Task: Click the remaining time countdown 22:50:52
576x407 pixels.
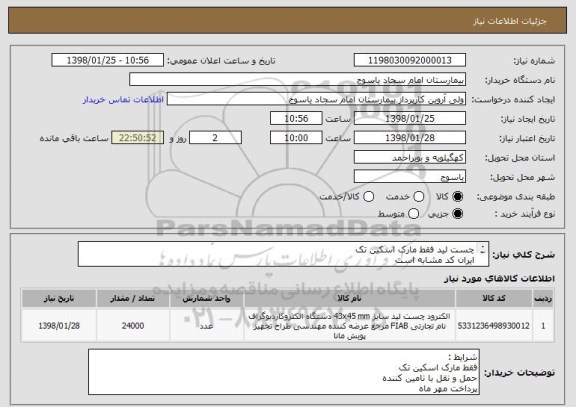Action: [138, 138]
